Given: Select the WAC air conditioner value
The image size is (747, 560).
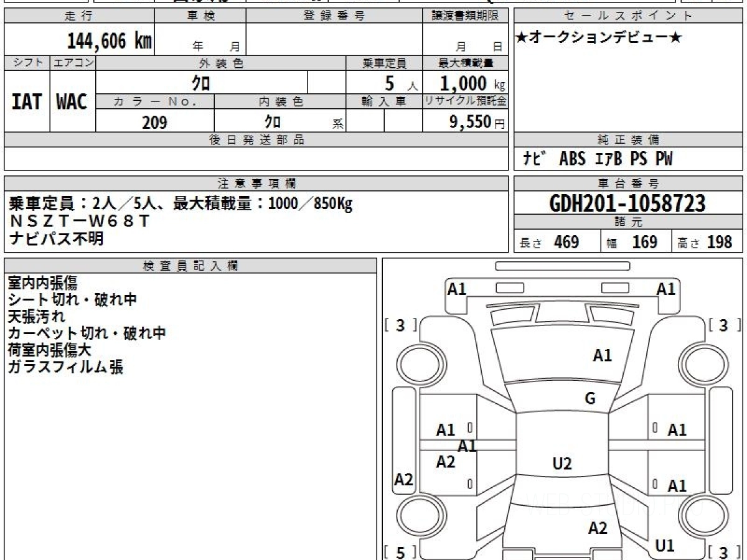Looking at the screenshot, I should (72, 102).
